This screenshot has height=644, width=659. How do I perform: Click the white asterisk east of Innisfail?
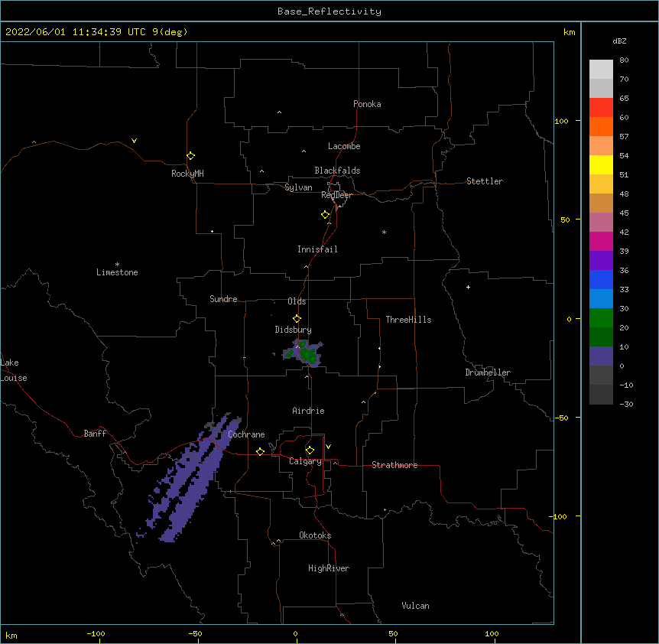click(x=384, y=232)
